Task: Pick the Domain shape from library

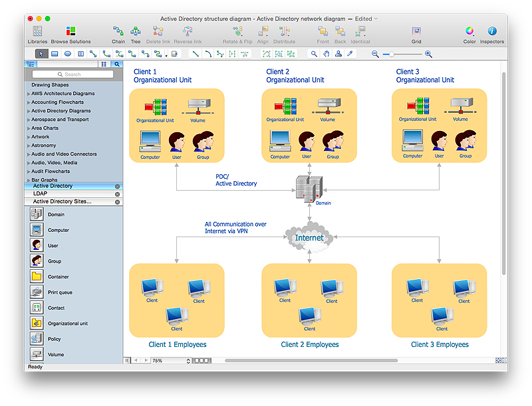Action: [x=37, y=214]
